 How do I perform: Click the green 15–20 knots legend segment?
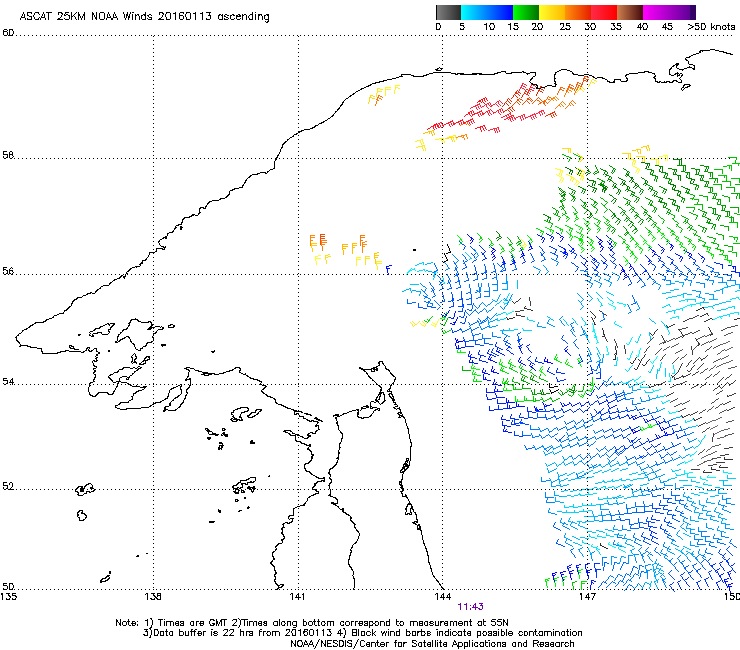526,12
